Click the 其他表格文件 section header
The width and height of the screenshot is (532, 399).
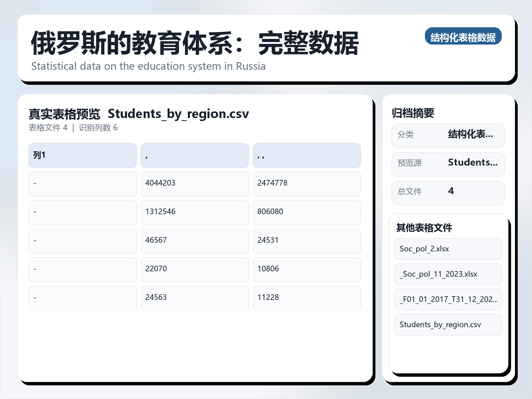(x=425, y=228)
